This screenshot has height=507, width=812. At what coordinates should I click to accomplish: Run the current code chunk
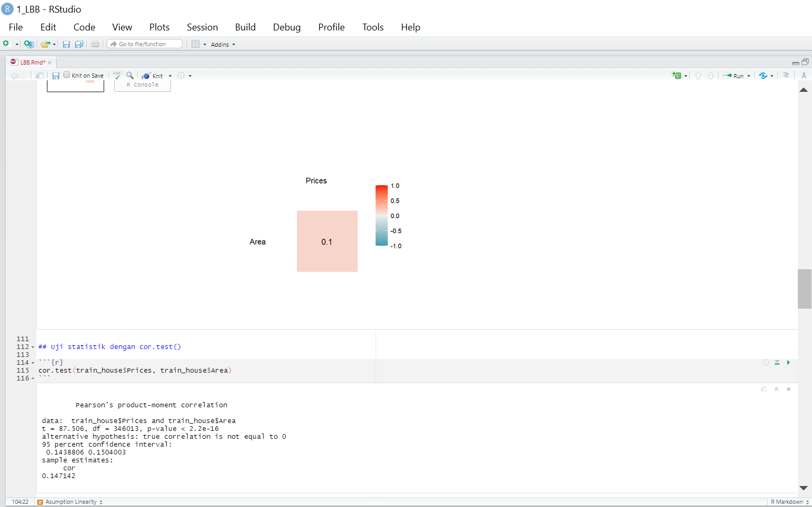pos(788,363)
